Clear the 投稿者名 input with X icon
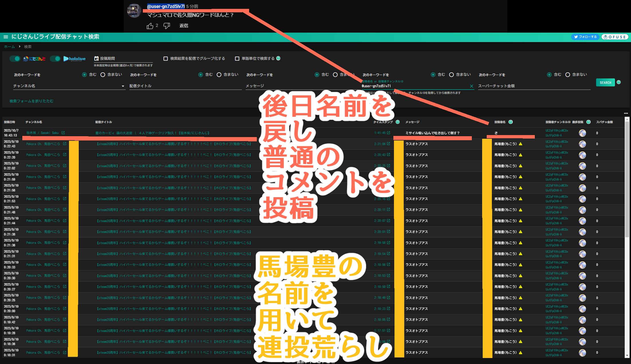This screenshot has width=631, height=364. point(471,86)
